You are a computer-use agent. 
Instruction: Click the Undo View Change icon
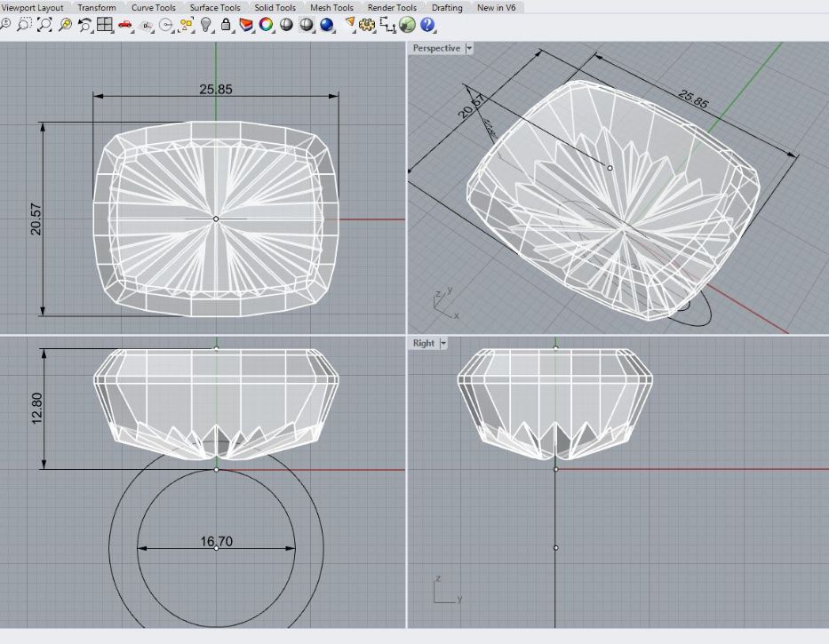pyautogui.click(x=85, y=25)
